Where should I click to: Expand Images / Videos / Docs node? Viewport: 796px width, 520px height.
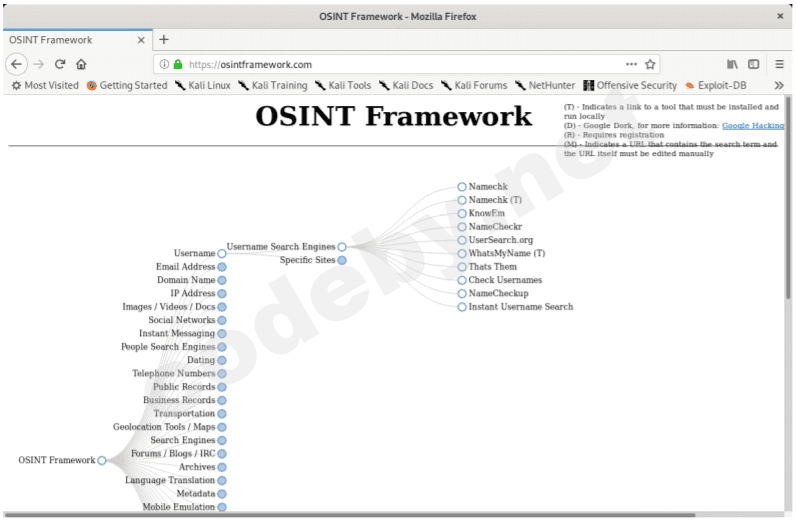tap(222, 307)
